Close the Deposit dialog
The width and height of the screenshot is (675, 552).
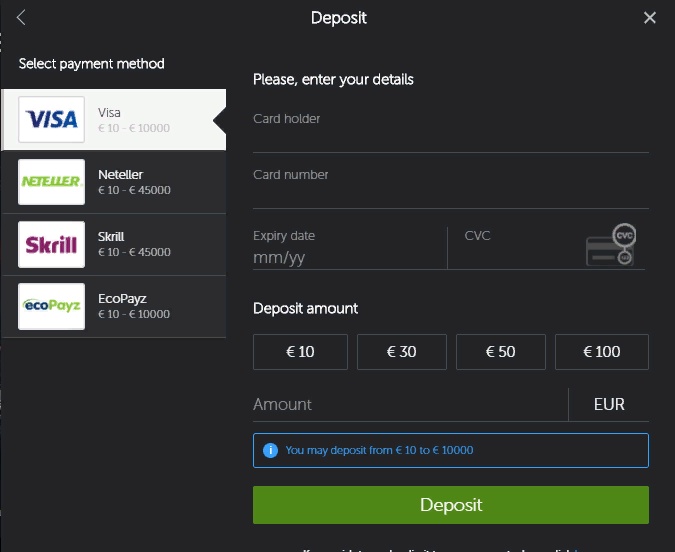click(650, 18)
